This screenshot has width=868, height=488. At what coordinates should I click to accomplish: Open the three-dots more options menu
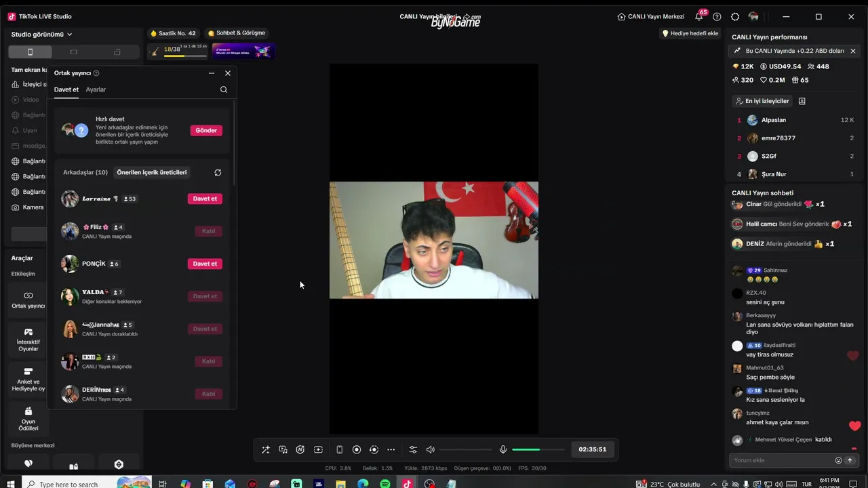coord(391,449)
